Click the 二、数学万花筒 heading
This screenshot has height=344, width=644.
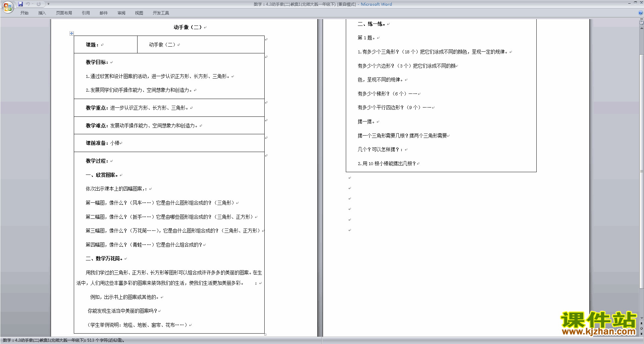tap(104, 258)
